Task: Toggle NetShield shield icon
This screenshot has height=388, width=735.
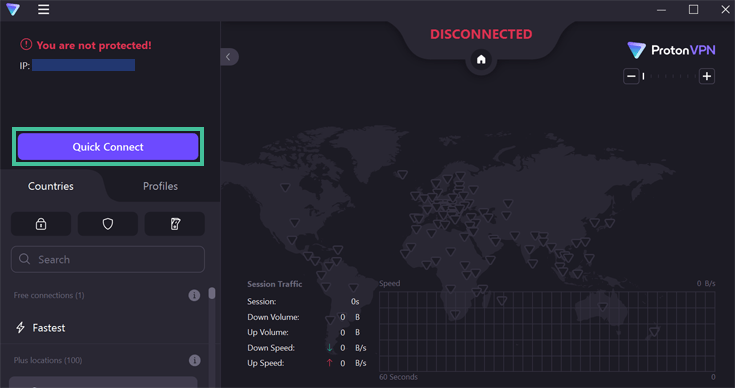Action: 108,224
